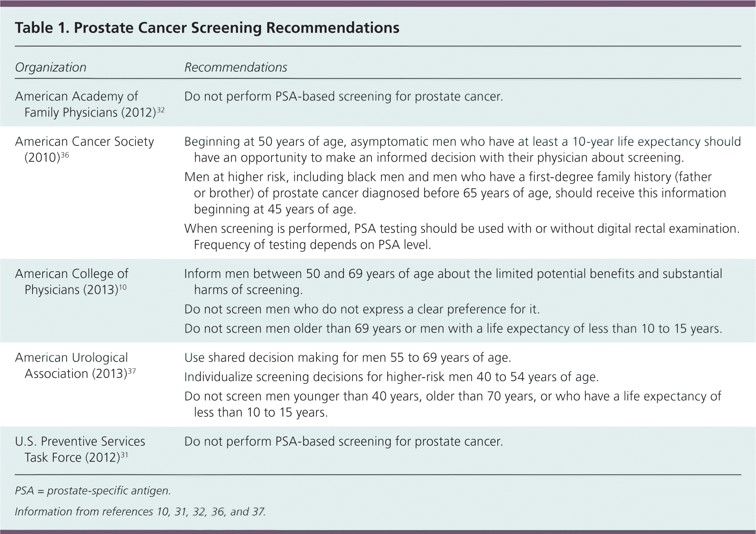The height and width of the screenshot is (534, 756).
Task: Click 'Do not screen men older than 69' line
Action: pyautogui.click(x=453, y=329)
